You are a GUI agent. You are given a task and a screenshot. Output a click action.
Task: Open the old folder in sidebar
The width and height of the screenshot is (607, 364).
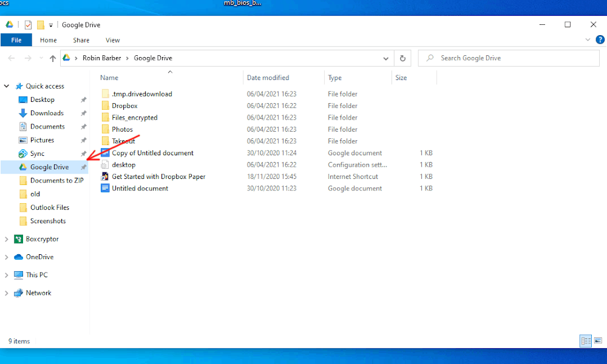35,194
